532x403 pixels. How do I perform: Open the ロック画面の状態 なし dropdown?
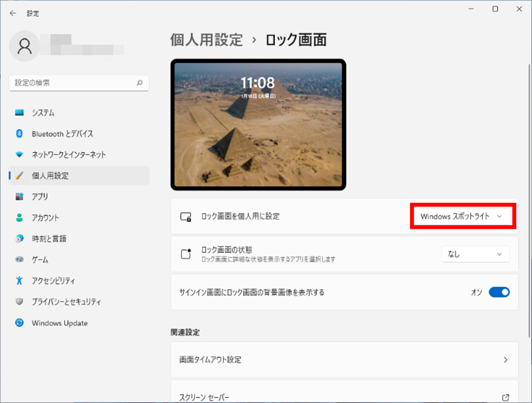click(475, 254)
